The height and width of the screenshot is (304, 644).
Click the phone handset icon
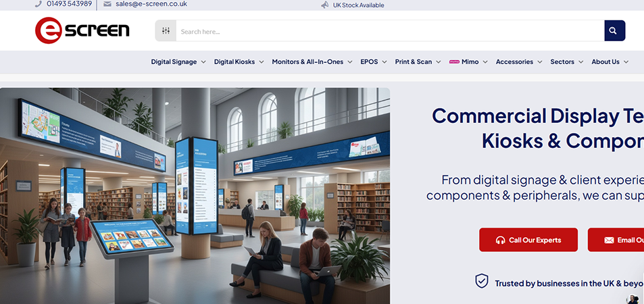tap(39, 3)
